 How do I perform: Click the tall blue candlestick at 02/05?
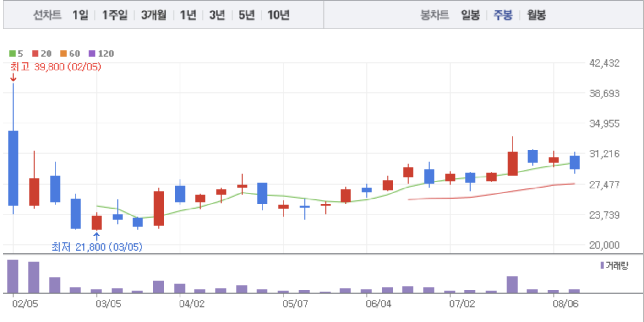13,168
